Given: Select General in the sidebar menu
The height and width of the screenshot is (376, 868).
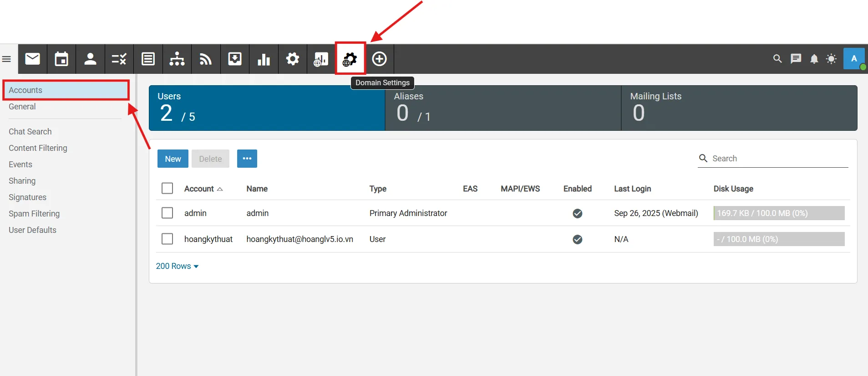Looking at the screenshot, I should click(22, 107).
